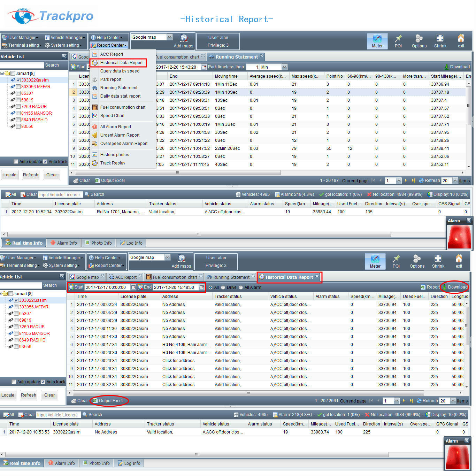Viewport: 476px width, 476px height.
Task: Open Historic photos from the menu
Action: click(114, 155)
